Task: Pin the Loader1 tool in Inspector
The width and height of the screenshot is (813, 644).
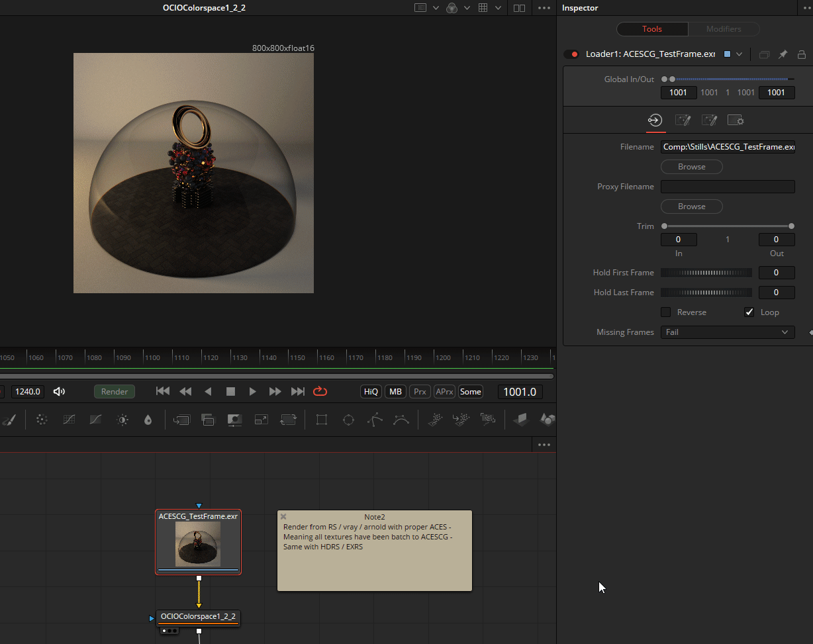Action: (x=783, y=54)
